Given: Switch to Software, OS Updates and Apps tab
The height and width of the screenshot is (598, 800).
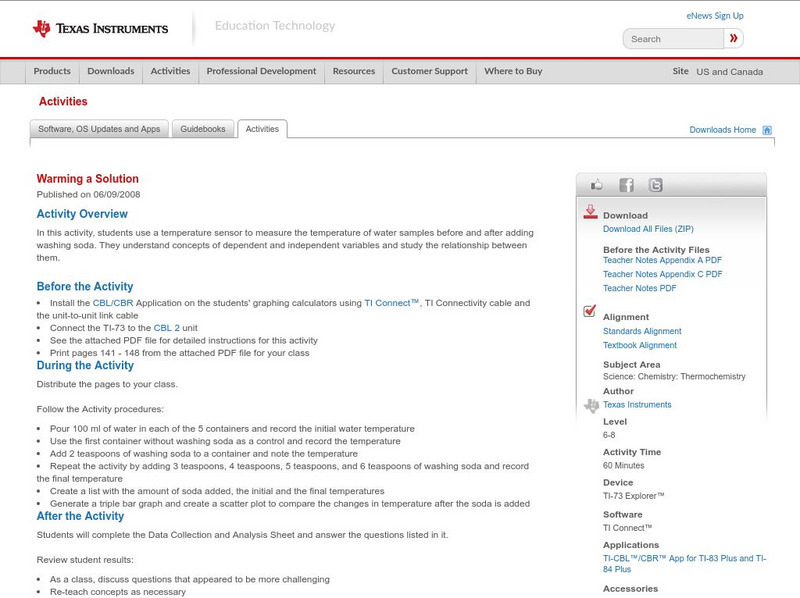Looking at the screenshot, I should pyautogui.click(x=99, y=129).
